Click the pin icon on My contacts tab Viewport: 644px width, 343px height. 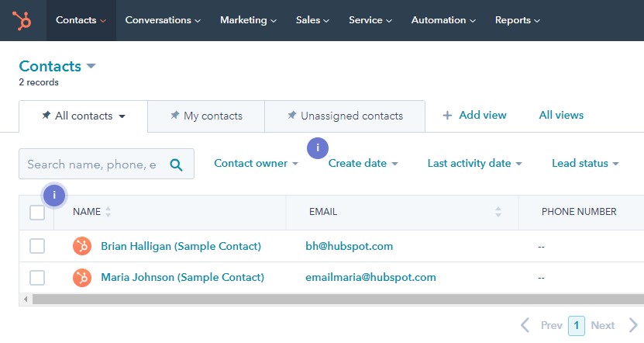(x=175, y=115)
